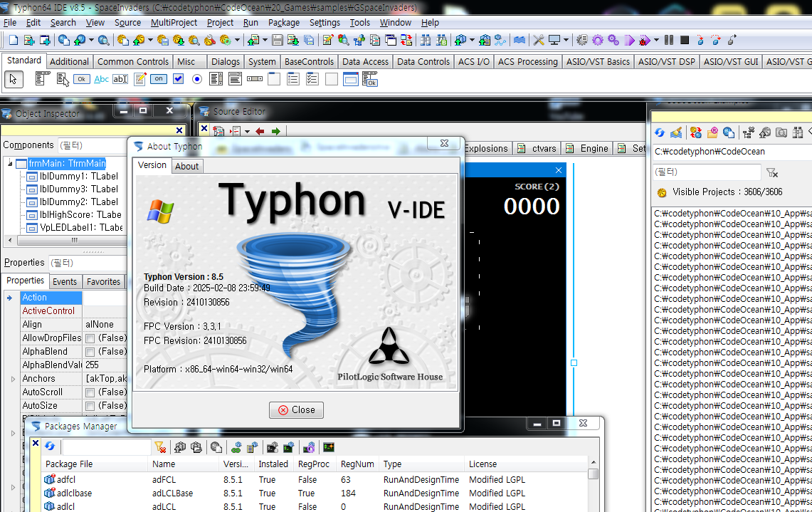Screen dimensions: 812x512
Task: Select the TMemo component icon
Action: 139,79
